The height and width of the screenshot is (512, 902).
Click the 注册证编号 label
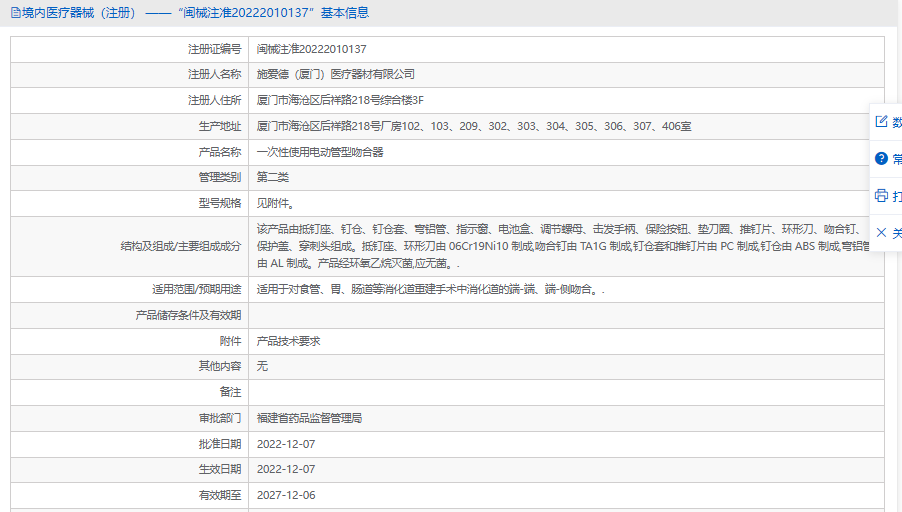[x=215, y=49]
